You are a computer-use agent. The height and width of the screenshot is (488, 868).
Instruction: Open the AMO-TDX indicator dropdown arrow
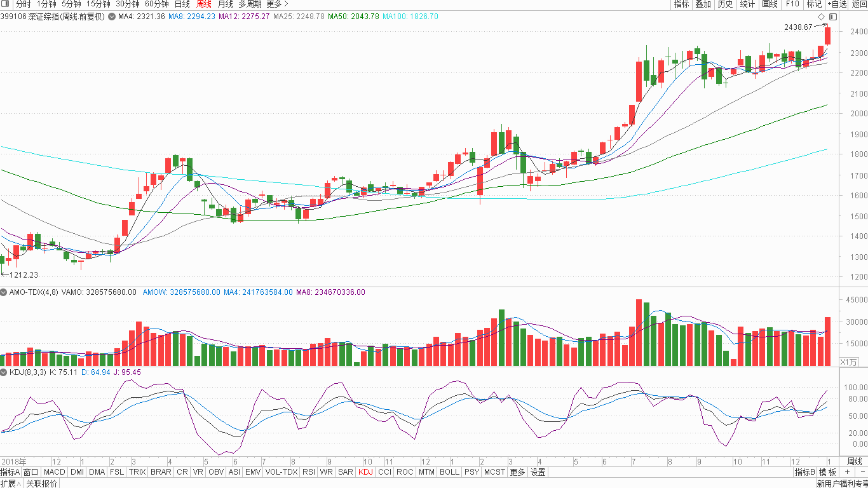coord(4,292)
